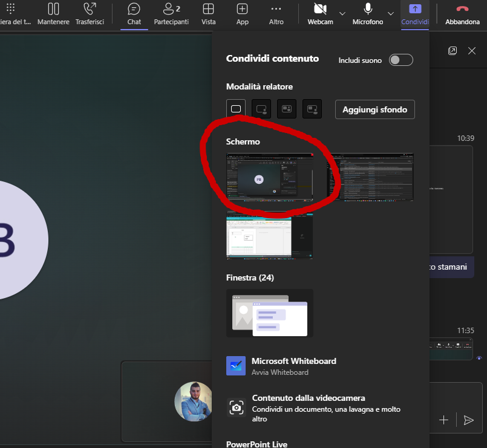Select the red-circled first Schermo thumbnail
The image size is (487, 448).
click(x=270, y=176)
